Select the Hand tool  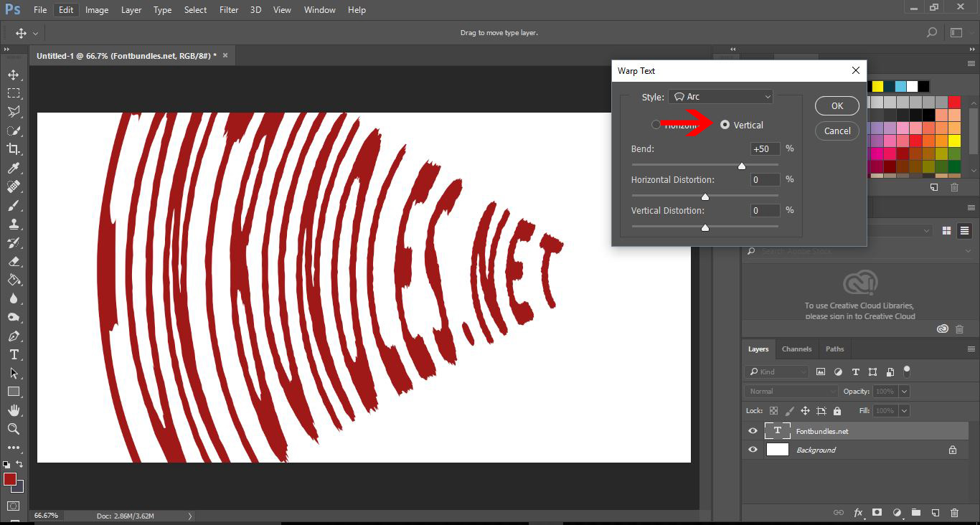12,410
